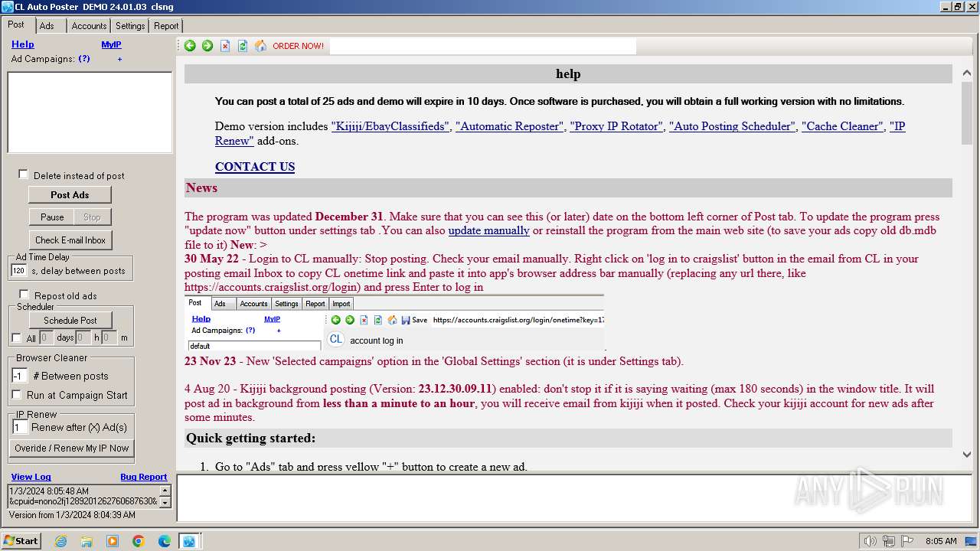
Task: Click the home page icon
Action: [260, 46]
